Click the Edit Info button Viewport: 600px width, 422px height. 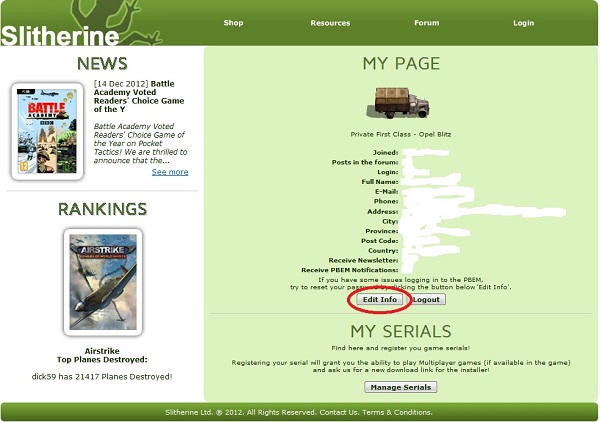click(x=380, y=299)
